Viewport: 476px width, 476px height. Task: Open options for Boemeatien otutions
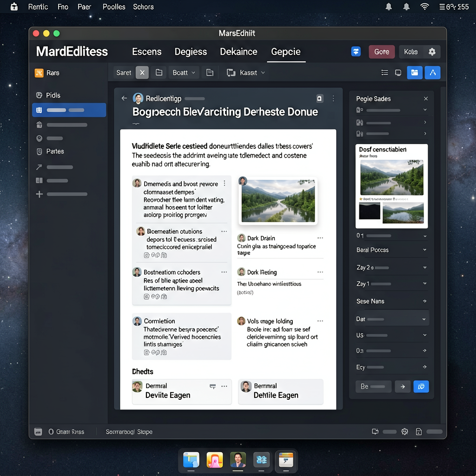coord(224,231)
